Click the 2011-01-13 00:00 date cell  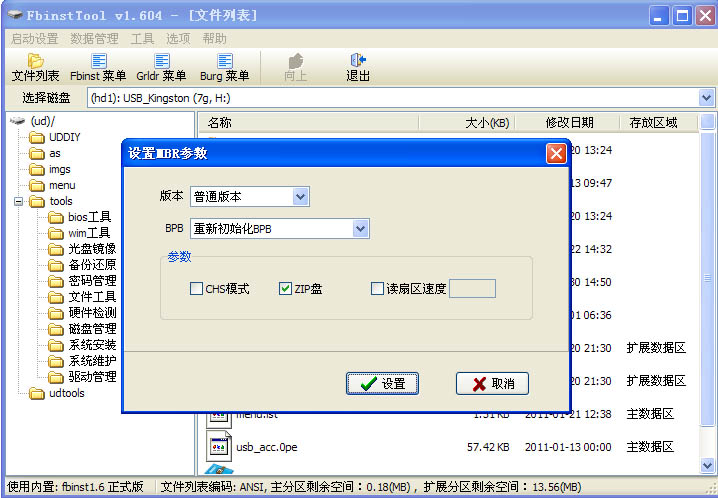568,447
